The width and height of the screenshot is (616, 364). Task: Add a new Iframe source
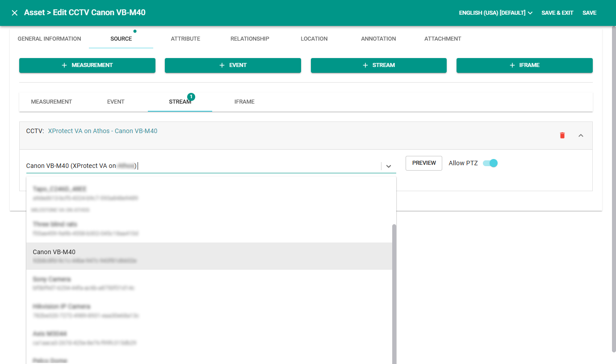(x=524, y=65)
